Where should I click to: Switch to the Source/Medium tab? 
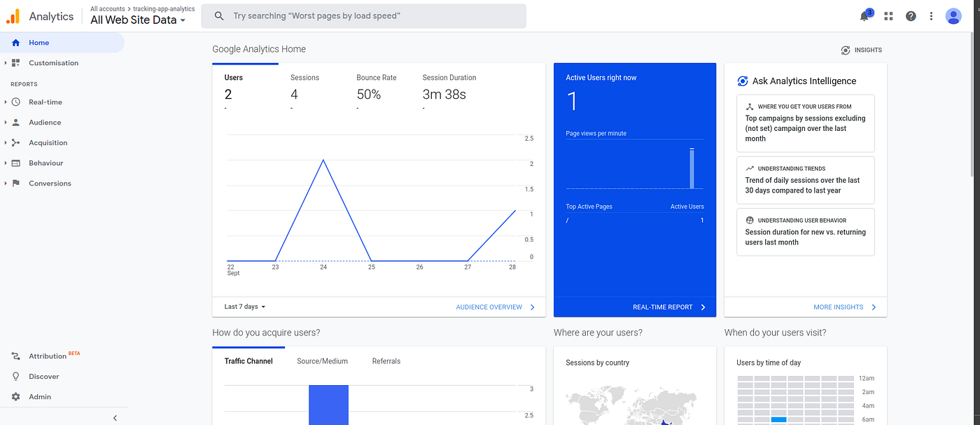pyautogui.click(x=322, y=361)
